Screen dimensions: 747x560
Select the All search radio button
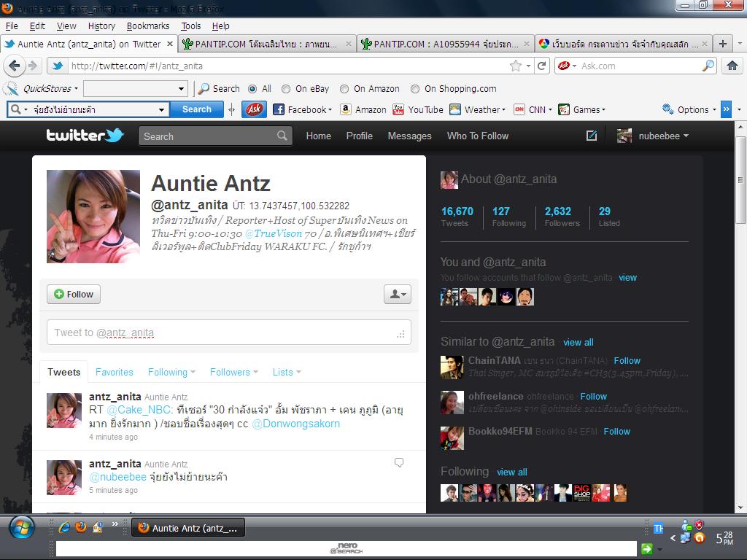(x=252, y=89)
